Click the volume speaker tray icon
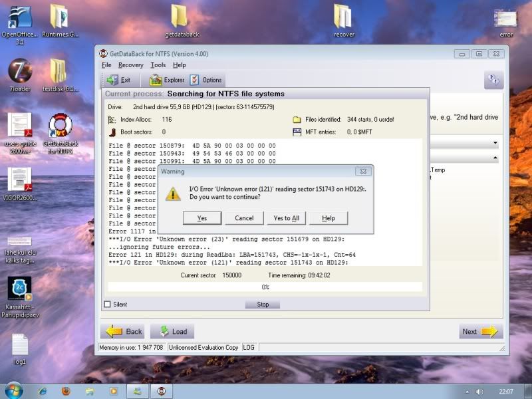The image size is (532, 399). click(479, 392)
